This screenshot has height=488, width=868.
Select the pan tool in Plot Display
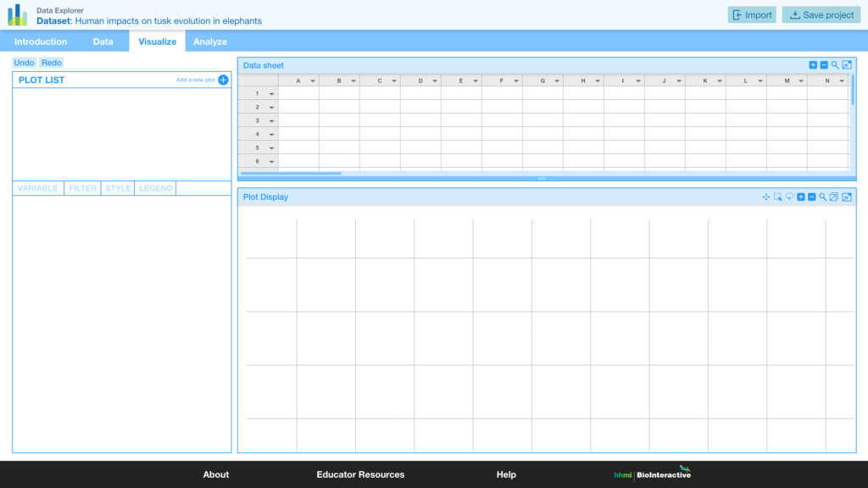pos(766,196)
